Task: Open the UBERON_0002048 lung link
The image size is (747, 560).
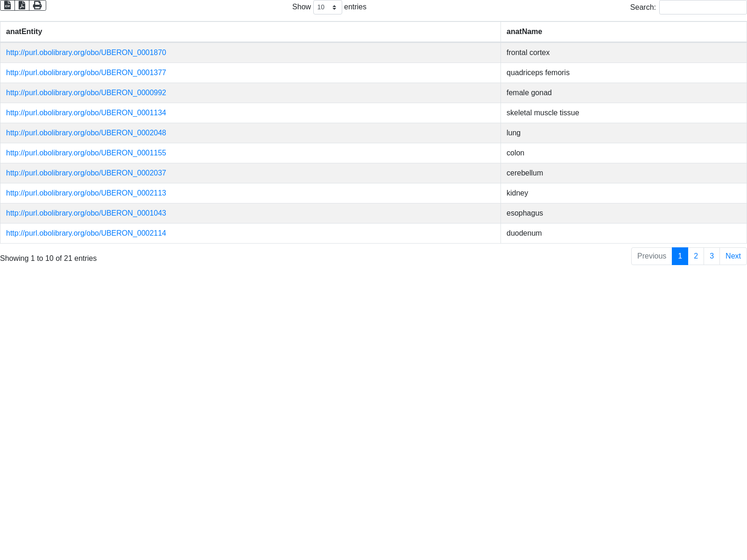Action: 86,133
